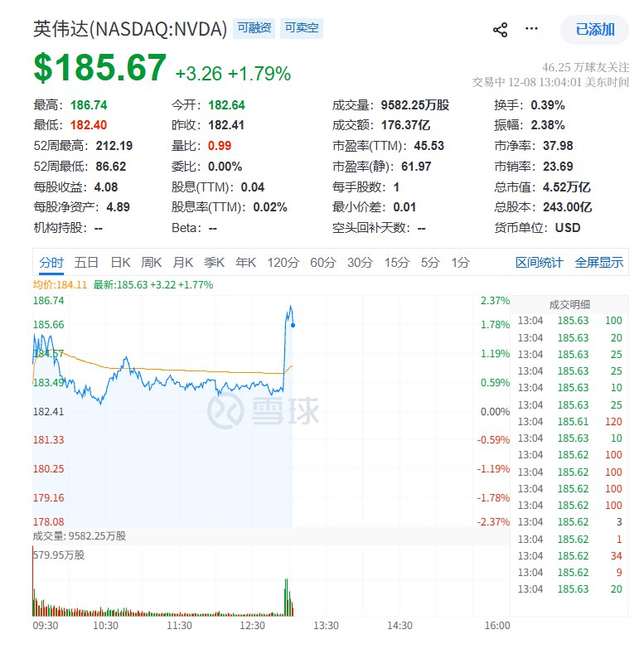Screen dimensions: 644x649
Task: Click the 市净率 value 37.98
Action: click(x=558, y=146)
